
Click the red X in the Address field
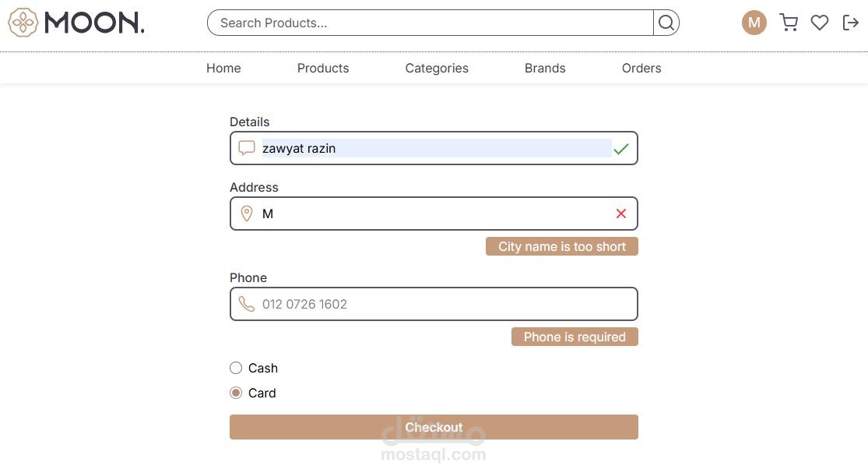pyautogui.click(x=621, y=214)
